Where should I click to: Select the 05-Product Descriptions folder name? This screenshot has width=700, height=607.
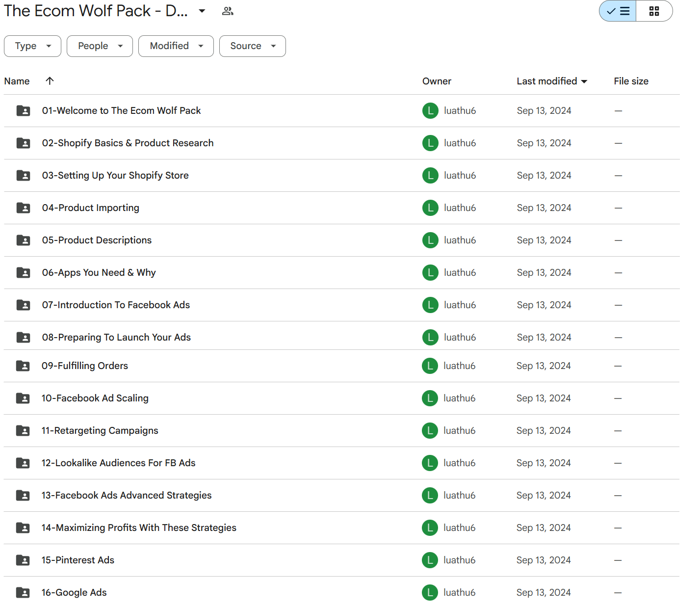(97, 240)
